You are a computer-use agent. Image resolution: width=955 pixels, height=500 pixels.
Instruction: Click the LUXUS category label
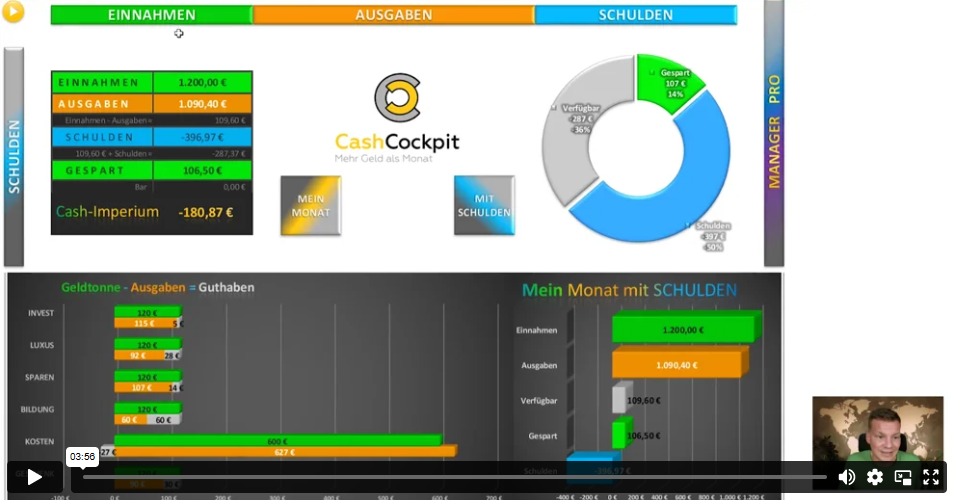[42, 345]
